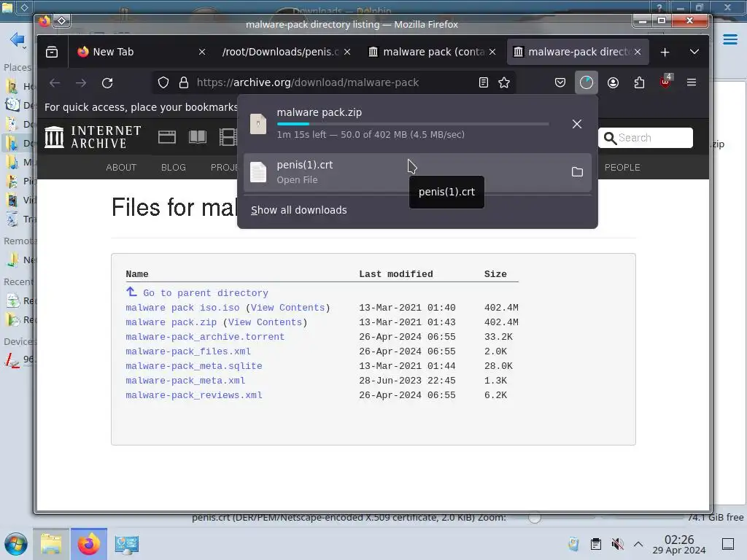Image resolution: width=747 pixels, height=560 pixels.
Task: Open the Archive video film icon
Action: (x=228, y=137)
